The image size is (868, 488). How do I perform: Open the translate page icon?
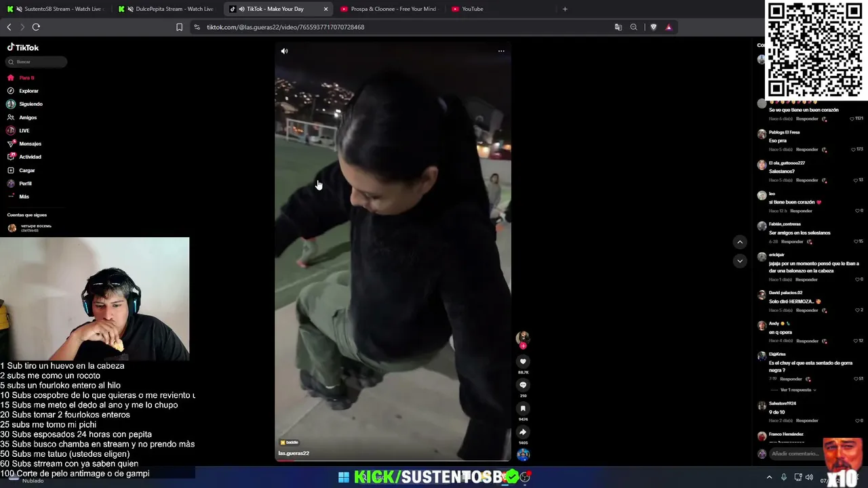pos(618,27)
